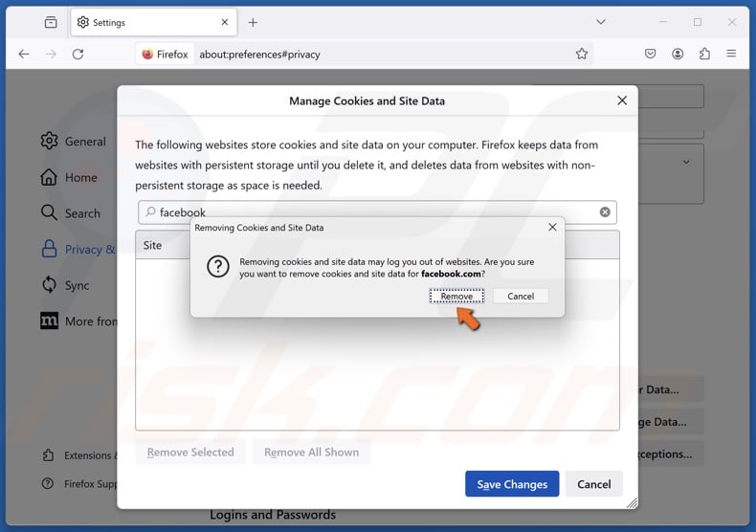
Task: Open the Privacy & Security category
Action: click(78, 249)
